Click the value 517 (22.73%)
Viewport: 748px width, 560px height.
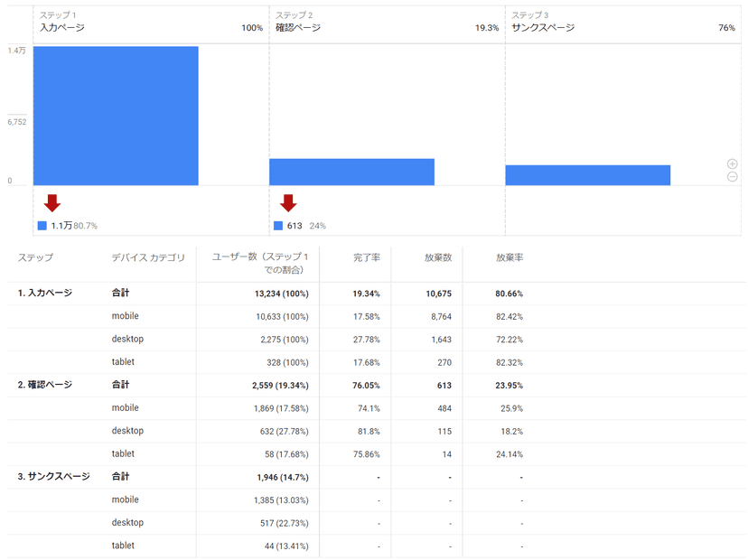285,523
